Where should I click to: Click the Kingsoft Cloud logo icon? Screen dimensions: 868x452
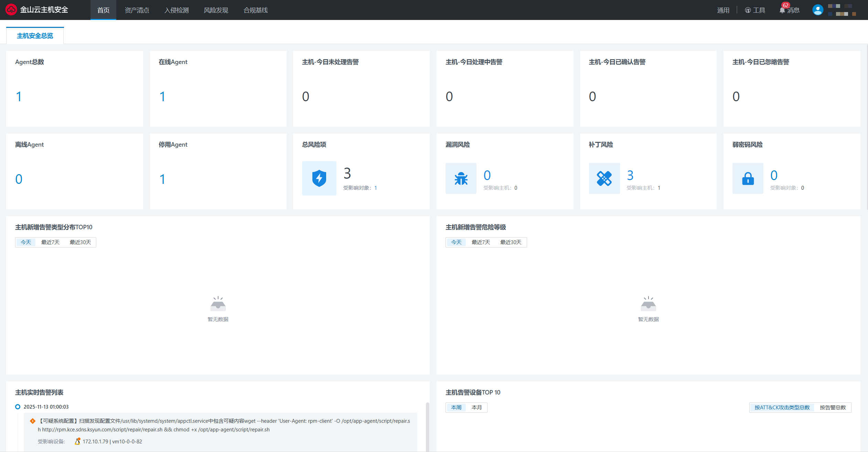[11, 10]
